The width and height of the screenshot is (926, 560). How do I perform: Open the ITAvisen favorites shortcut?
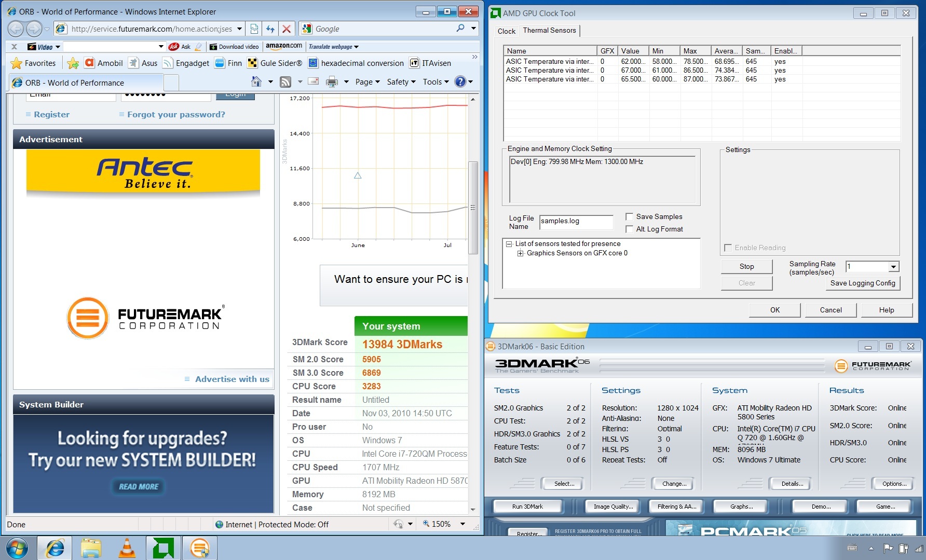coord(430,63)
